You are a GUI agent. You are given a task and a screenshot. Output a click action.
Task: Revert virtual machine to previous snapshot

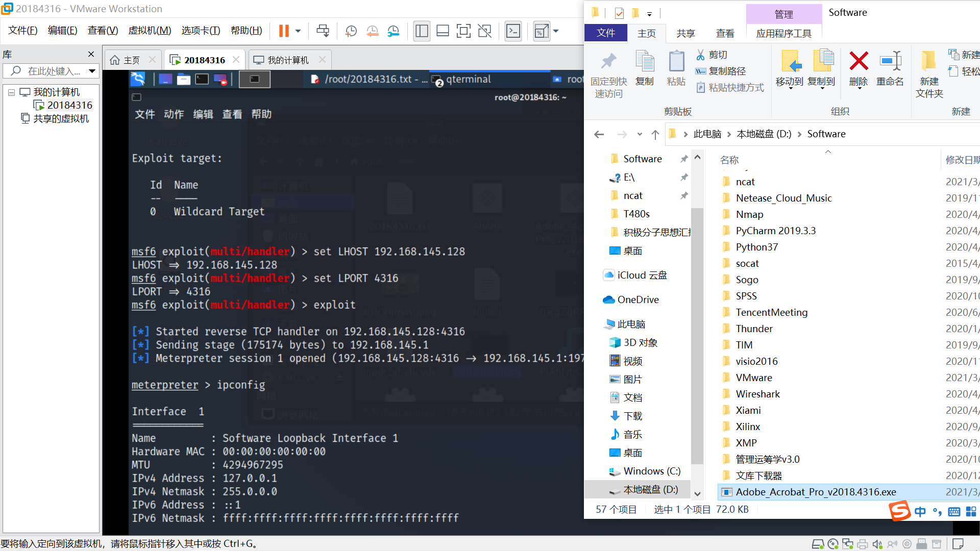tap(373, 31)
